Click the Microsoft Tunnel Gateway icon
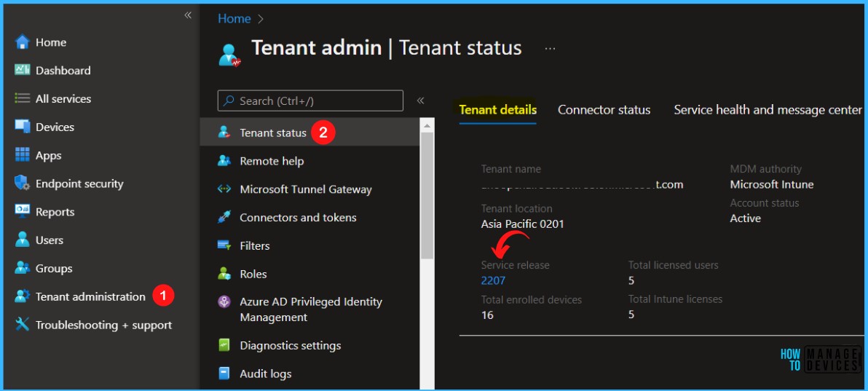The image size is (868, 391). (x=224, y=189)
